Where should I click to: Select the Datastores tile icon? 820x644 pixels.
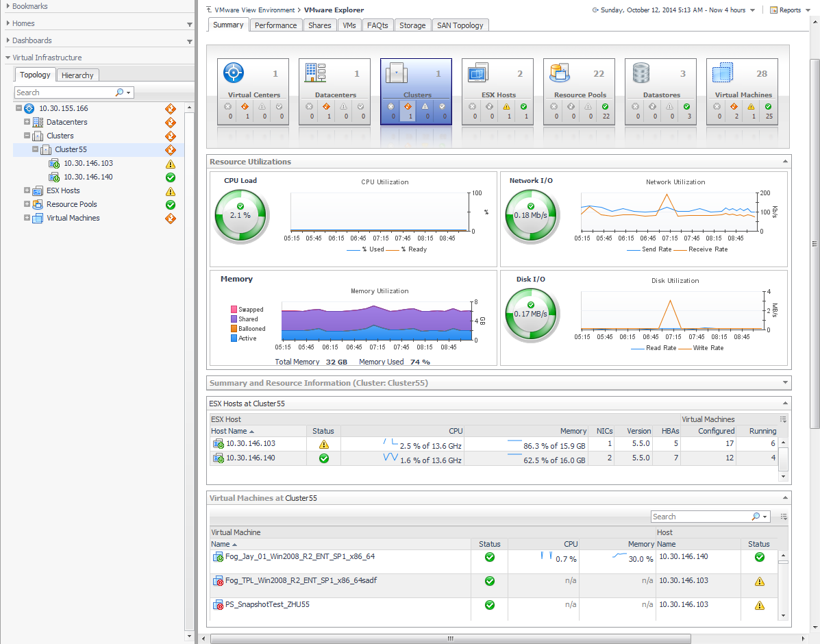click(641, 73)
